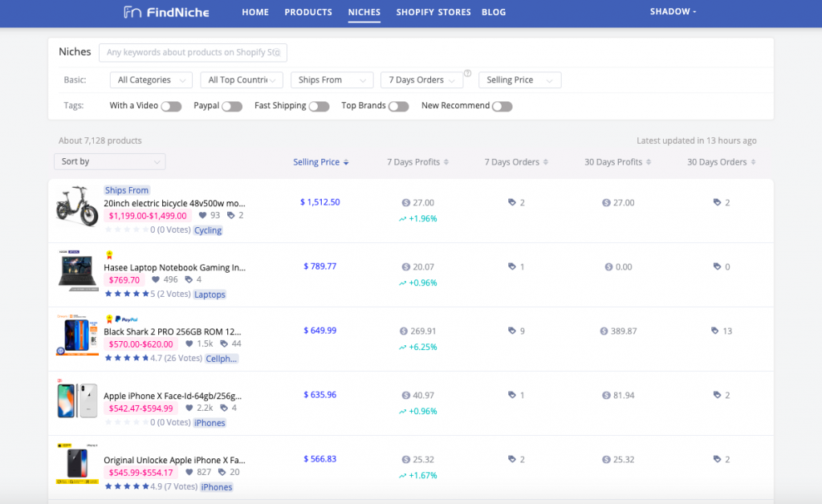
Task: Click the Cellph... category tag
Action: (222, 359)
